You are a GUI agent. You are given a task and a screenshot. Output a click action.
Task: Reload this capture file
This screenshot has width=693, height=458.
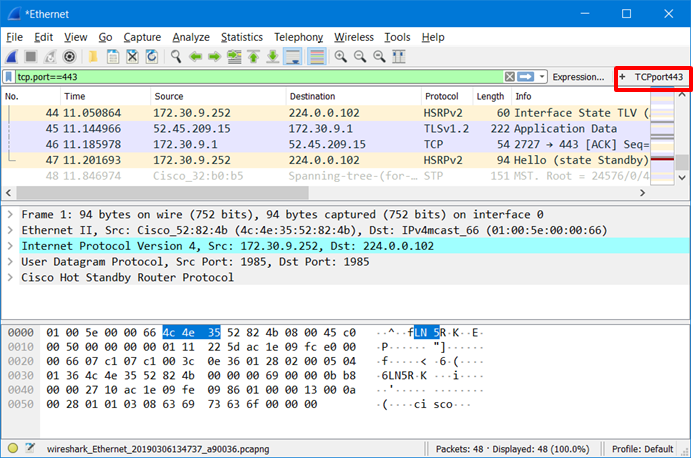pyautogui.click(x=152, y=57)
